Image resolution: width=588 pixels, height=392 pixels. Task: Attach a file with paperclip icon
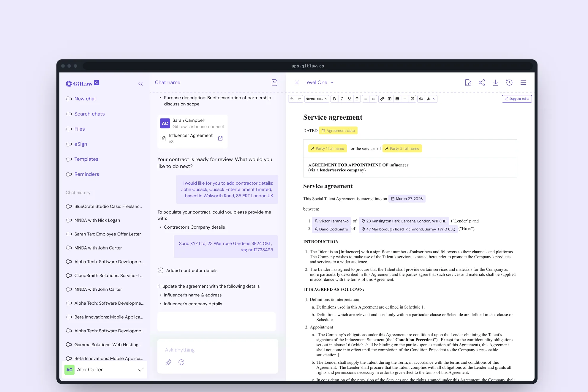[x=168, y=362]
